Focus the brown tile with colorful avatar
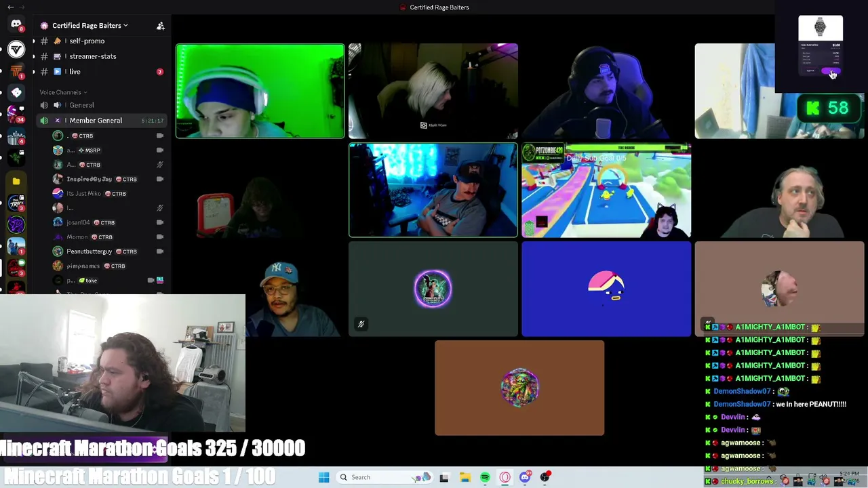This screenshot has height=488, width=868. tap(519, 388)
